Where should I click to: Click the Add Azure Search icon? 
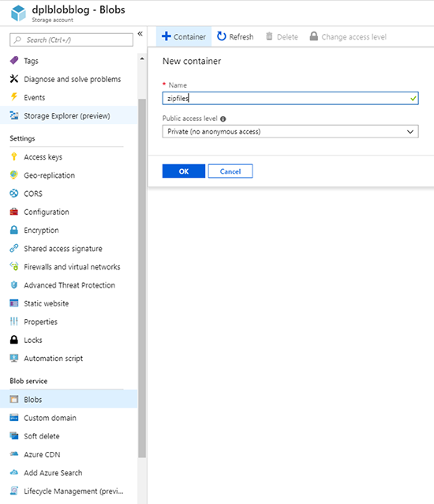[14, 472]
